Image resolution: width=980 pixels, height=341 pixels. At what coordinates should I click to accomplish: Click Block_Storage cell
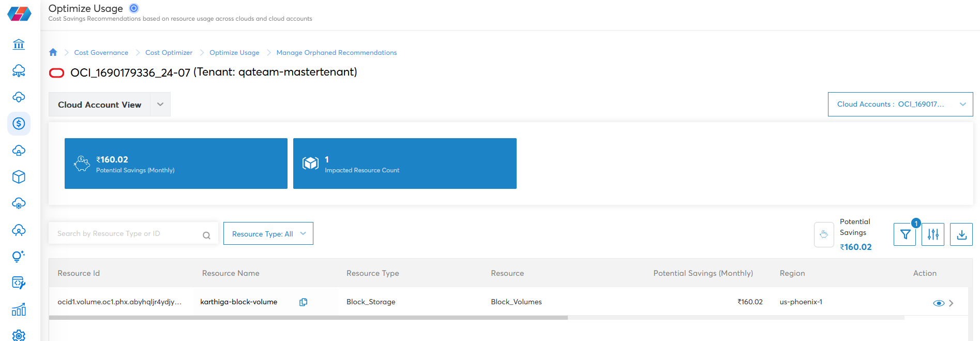click(371, 302)
